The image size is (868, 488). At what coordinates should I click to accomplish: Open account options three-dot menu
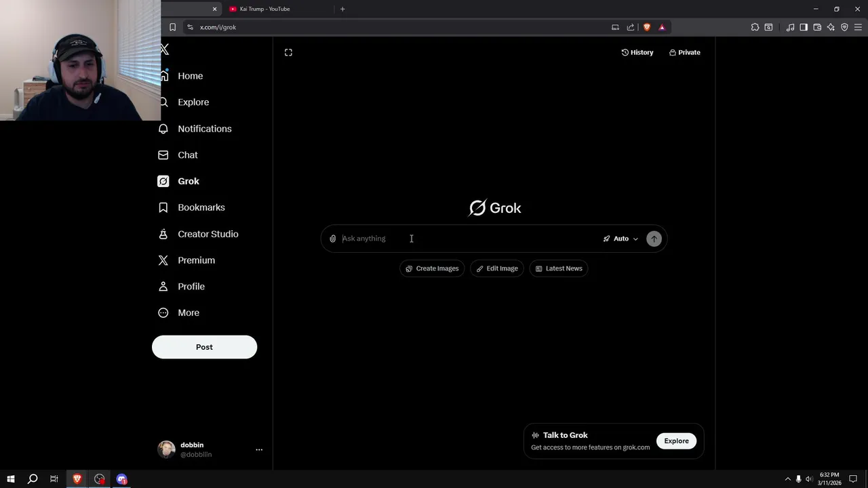pos(259,449)
